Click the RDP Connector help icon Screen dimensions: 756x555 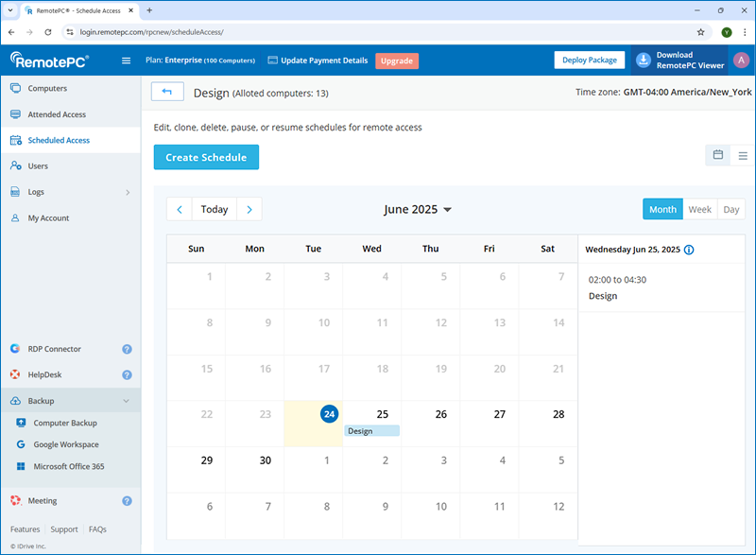coord(127,349)
